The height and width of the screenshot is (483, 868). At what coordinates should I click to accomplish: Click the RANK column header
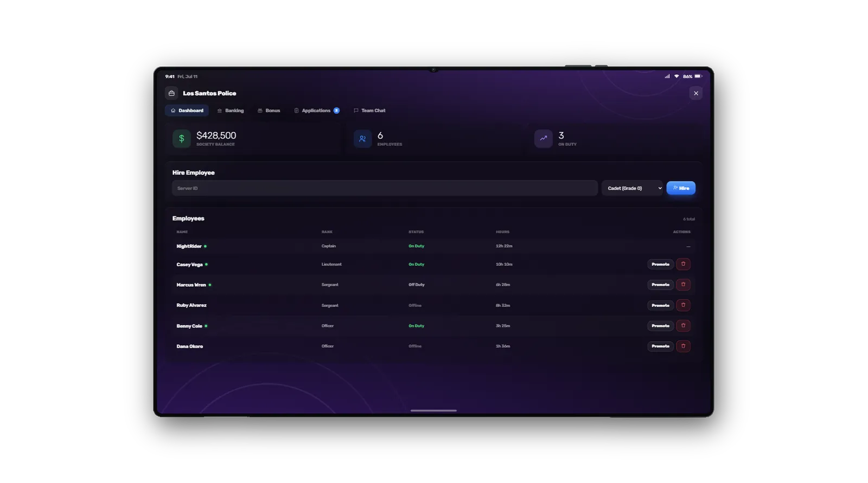[327, 232]
